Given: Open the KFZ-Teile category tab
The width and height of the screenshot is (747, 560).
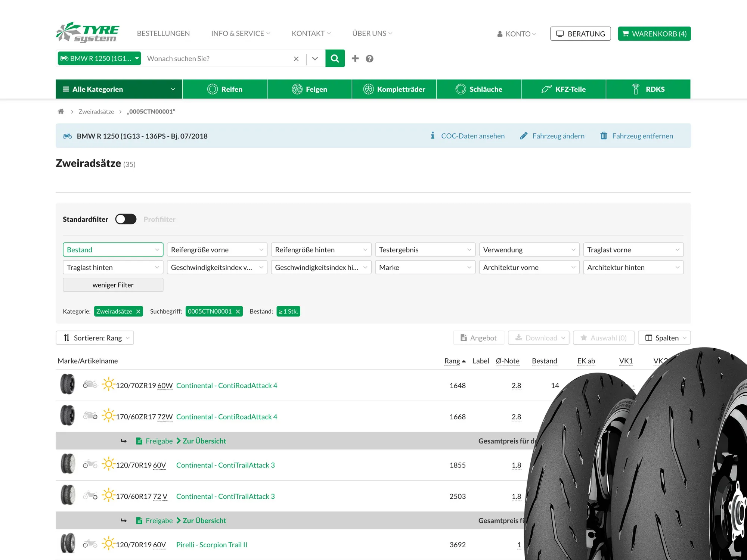Looking at the screenshot, I should pos(564,89).
